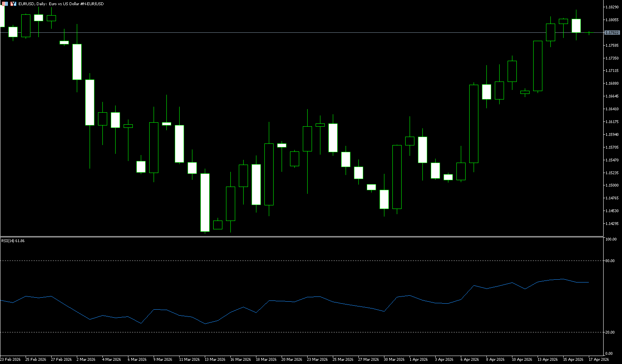
Task: Click the red-blue bars icon beside the EURUSD title
Action: (14, 4)
